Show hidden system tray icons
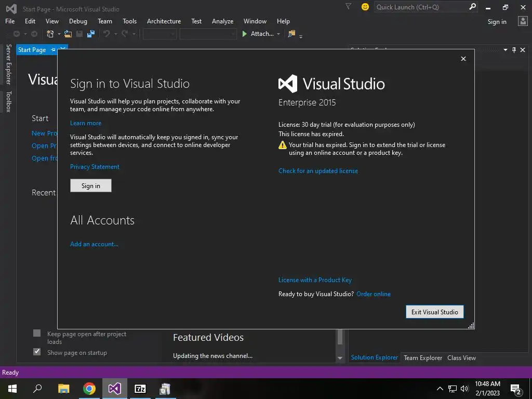This screenshot has height=399, width=532. [440, 389]
